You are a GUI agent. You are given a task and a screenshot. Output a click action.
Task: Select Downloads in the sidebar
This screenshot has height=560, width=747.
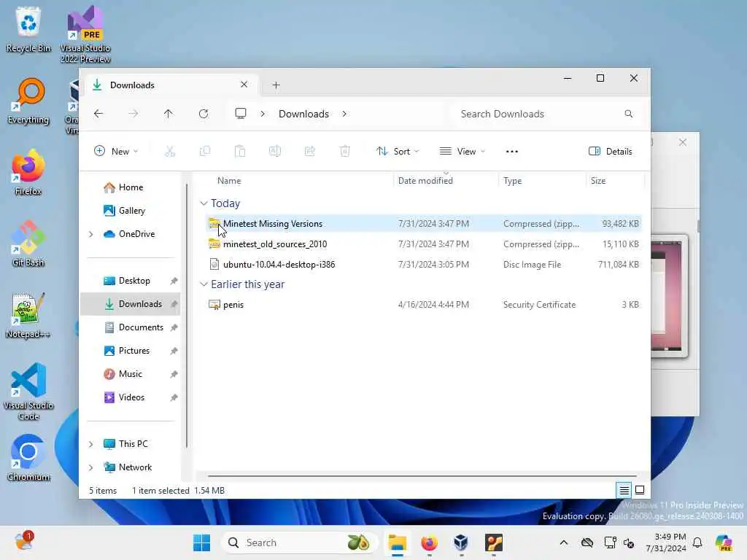(130, 304)
